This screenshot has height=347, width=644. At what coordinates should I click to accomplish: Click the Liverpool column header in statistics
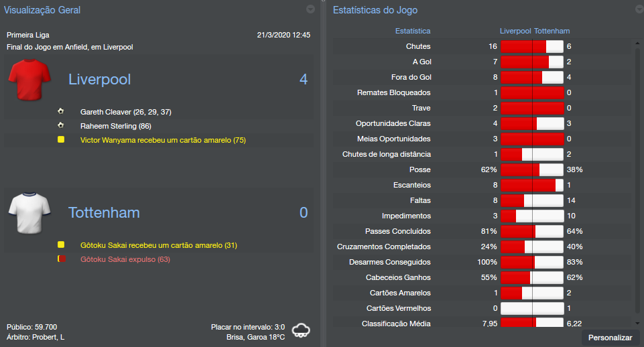(x=515, y=31)
